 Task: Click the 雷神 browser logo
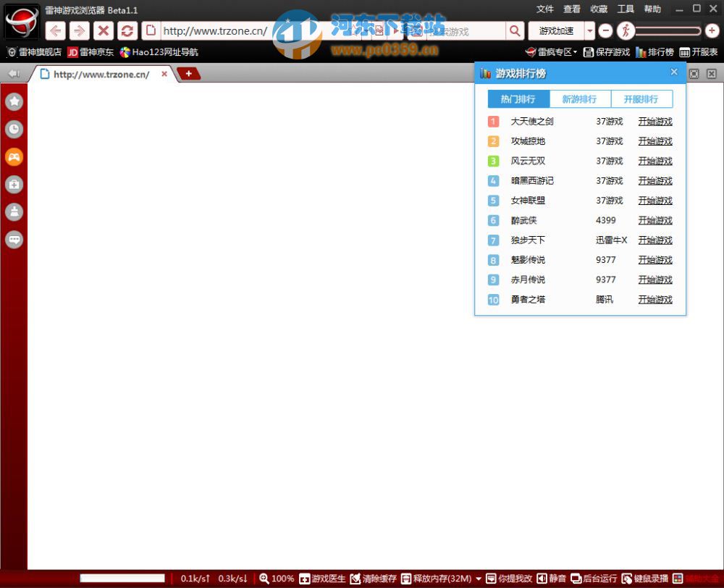click(x=22, y=21)
